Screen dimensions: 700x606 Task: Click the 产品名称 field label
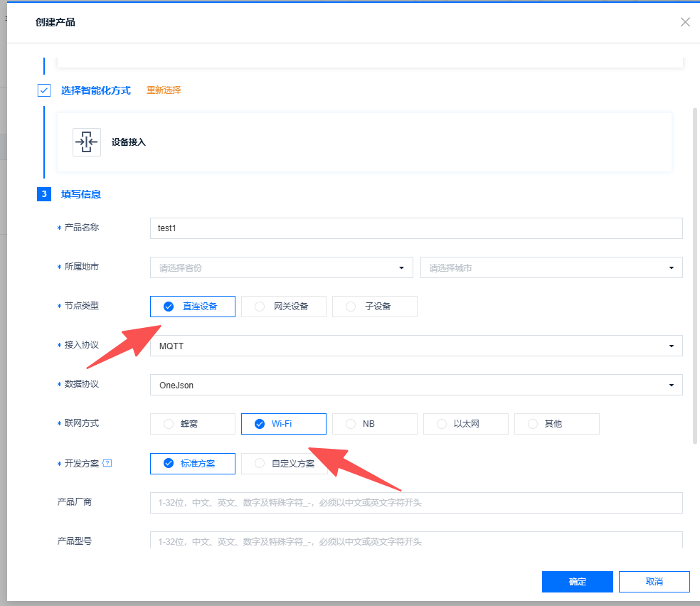point(81,228)
